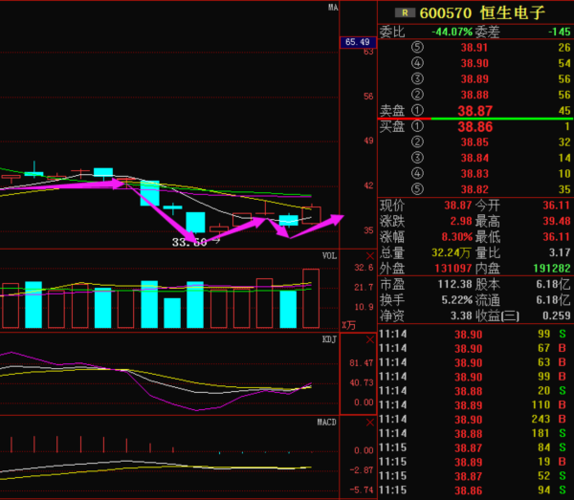Open the MACD indicator label
This screenshot has height=500, width=574.
(327, 422)
